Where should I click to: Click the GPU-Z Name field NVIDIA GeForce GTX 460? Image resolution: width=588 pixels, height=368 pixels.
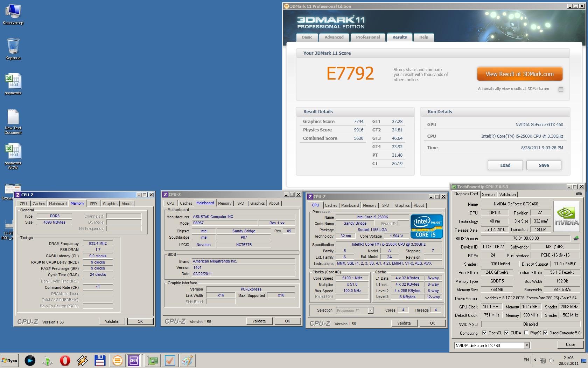click(516, 204)
